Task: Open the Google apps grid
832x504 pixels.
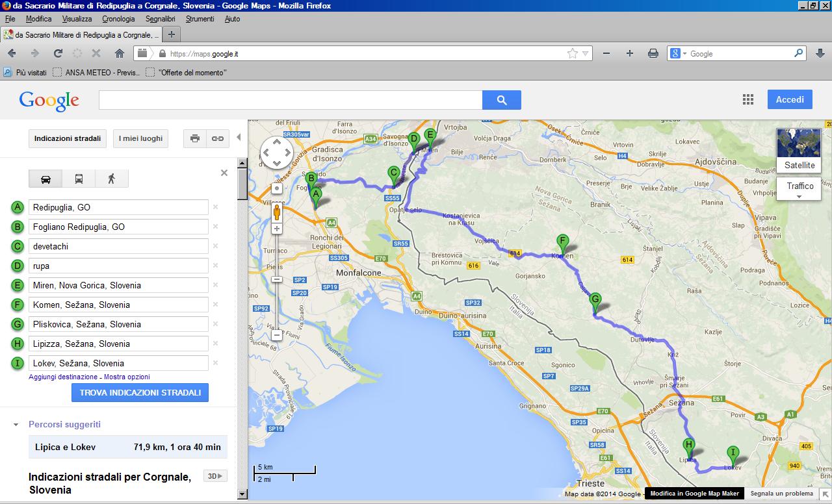Action: [x=748, y=99]
